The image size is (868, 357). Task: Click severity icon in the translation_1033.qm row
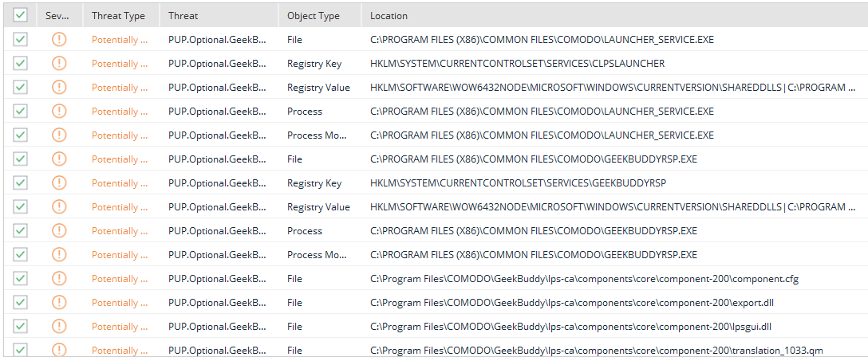[x=59, y=350]
